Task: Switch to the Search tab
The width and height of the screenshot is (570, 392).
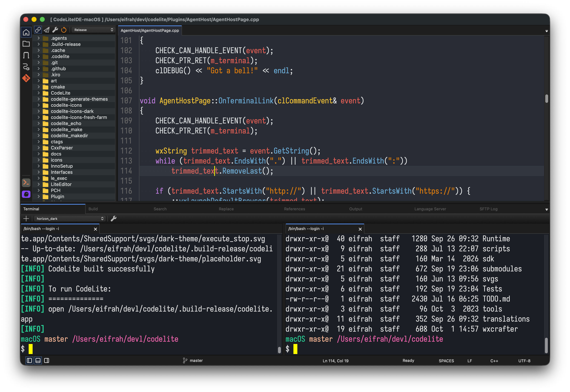Action: 160,209
